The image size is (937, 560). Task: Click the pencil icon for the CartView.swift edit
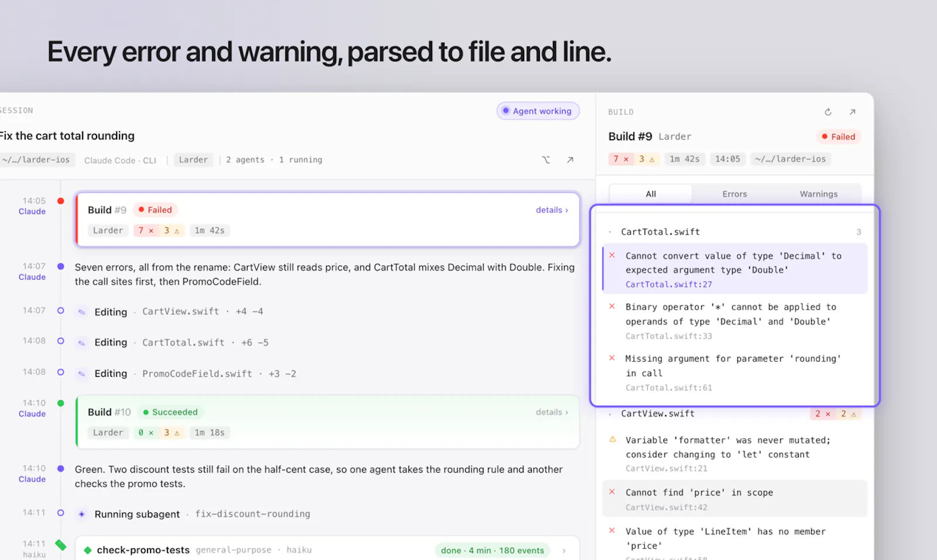(82, 312)
